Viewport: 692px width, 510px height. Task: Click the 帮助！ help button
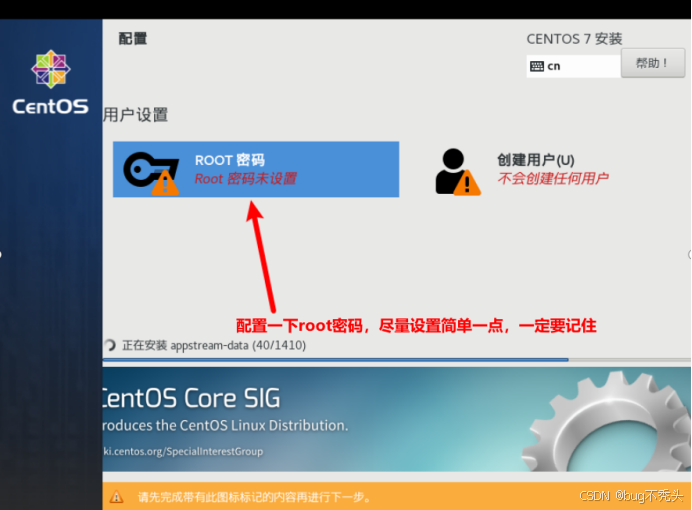point(653,63)
